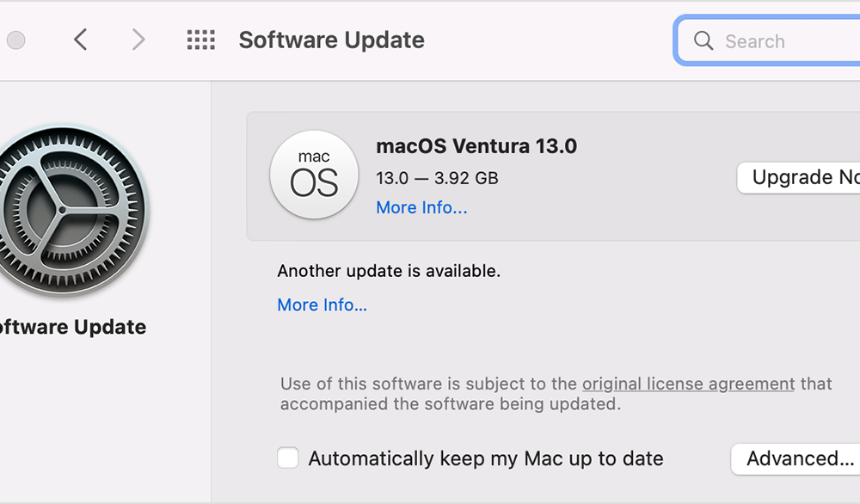
Task: Show all preferences via the grid icon
Action: point(200,40)
